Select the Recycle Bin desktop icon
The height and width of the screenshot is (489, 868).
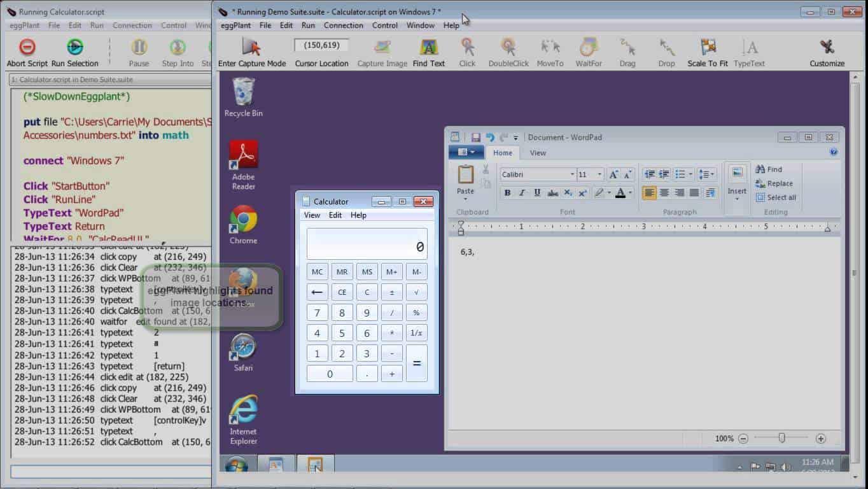click(243, 92)
